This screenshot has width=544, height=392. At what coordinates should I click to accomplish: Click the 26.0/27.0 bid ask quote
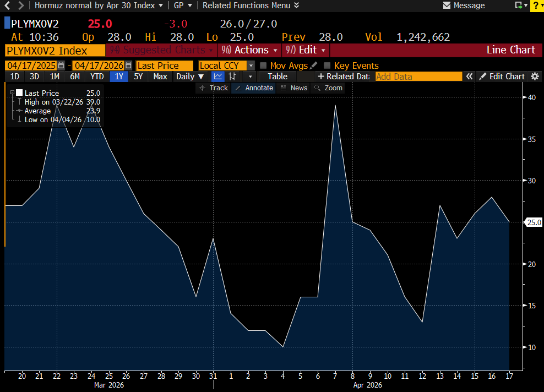[x=248, y=24]
